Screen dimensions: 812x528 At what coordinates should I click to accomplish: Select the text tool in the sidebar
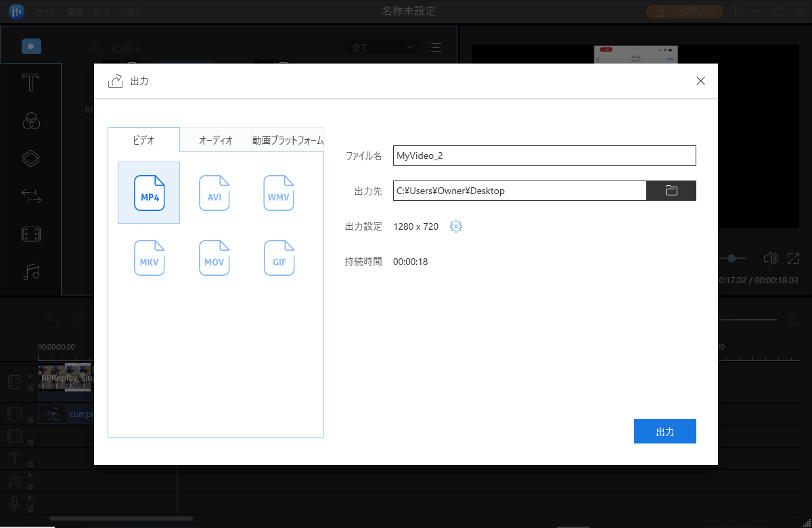(30, 82)
